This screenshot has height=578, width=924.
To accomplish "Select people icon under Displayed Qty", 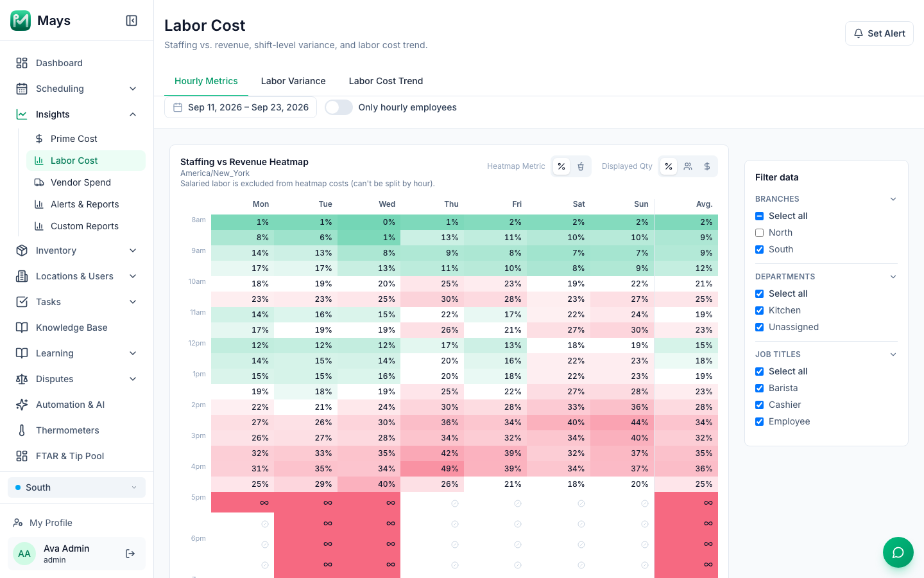I will click(x=688, y=166).
